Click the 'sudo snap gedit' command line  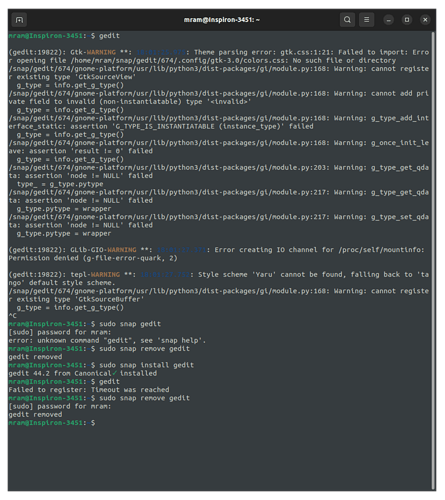coord(85,324)
